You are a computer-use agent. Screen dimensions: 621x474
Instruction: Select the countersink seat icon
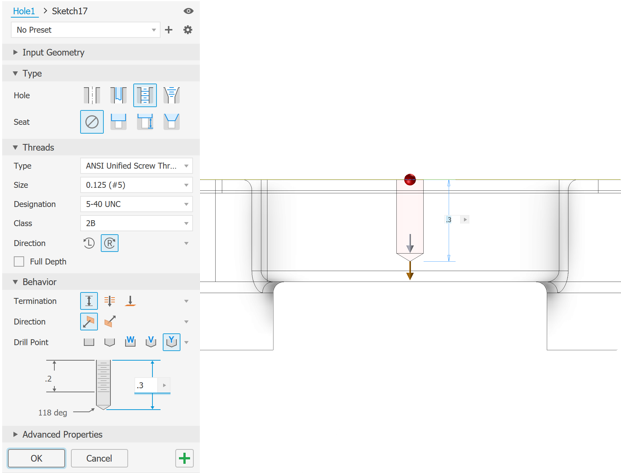pyautogui.click(x=171, y=122)
